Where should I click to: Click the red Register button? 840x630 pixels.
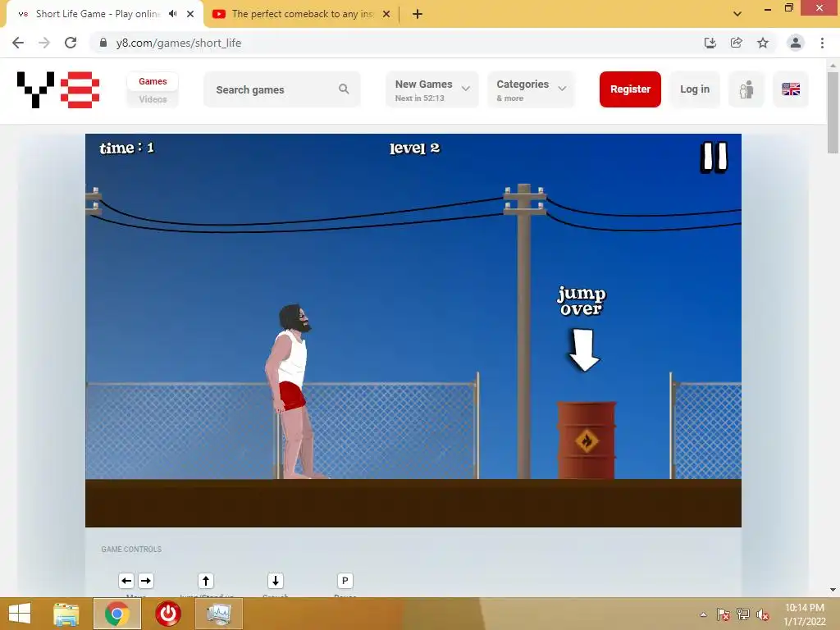630,89
